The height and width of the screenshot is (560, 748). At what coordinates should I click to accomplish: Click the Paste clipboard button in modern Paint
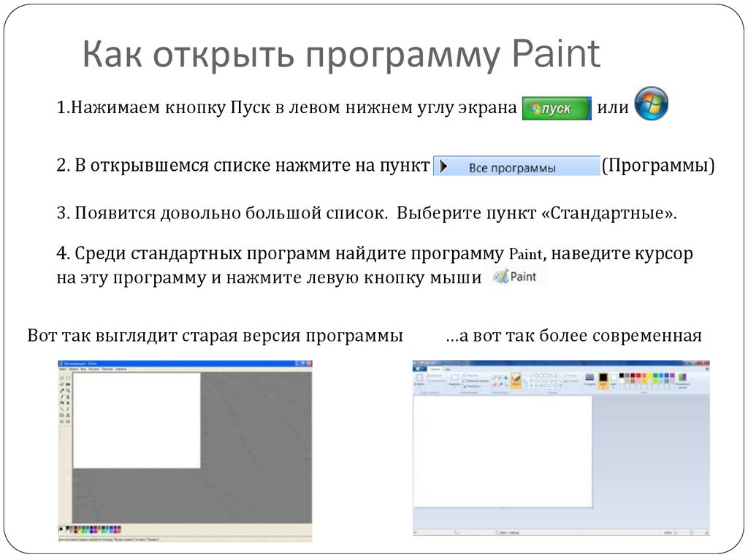(x=419, y=380)
